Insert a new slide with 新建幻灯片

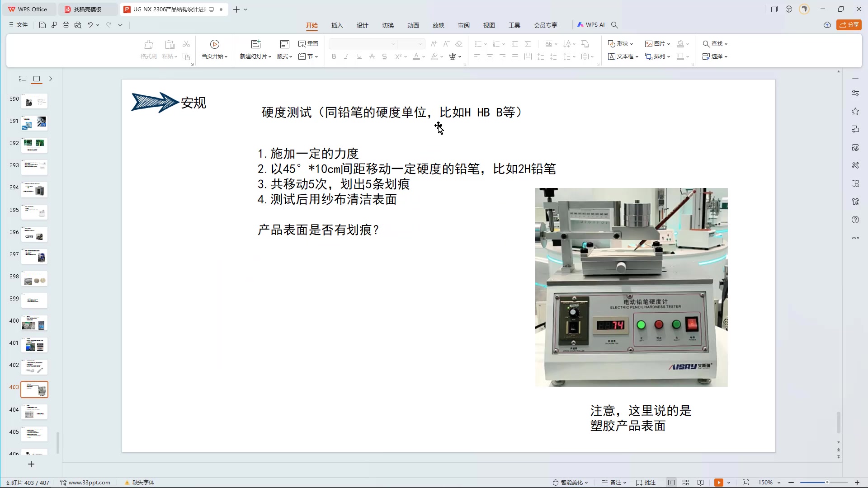pyautogui.click(x=255, y=50)
